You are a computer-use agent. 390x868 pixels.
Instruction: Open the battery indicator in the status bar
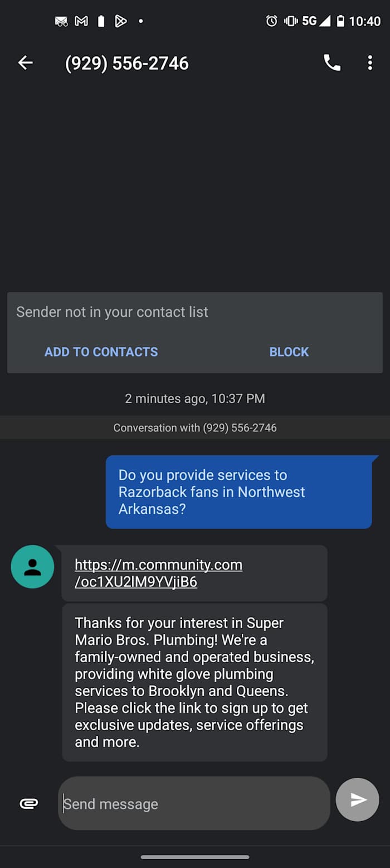pos(342,21)
